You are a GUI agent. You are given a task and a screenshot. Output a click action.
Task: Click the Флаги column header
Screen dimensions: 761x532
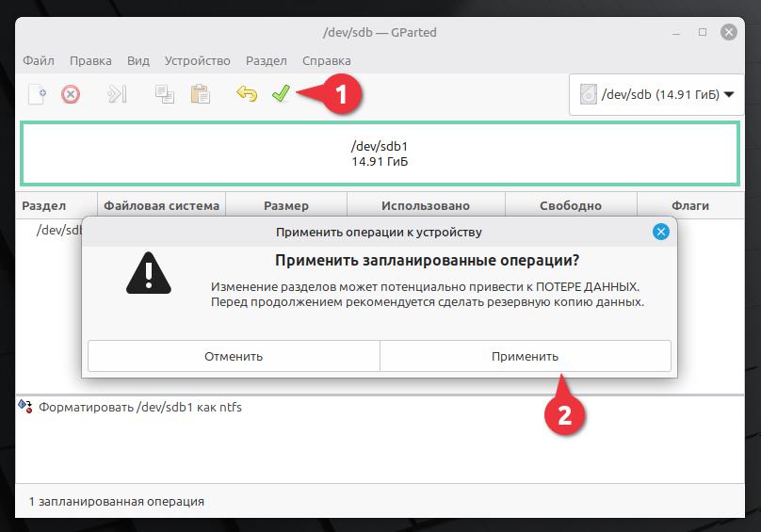coord(690,206)
